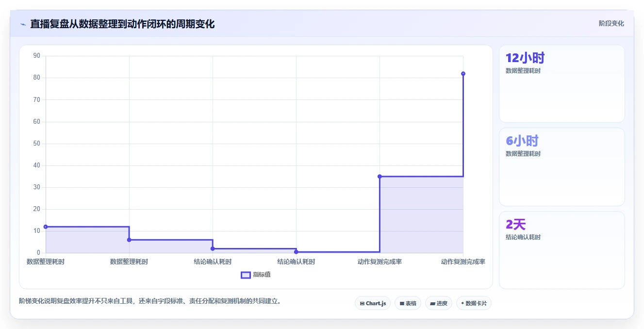Click the chart data point at value 12
The height and width of the screenshot is (329, 644).
pyautogui.click(x=46, y=227)
